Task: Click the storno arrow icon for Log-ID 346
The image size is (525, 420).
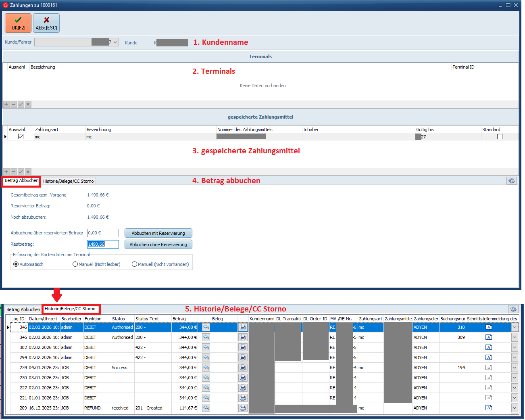Action: coord(206,327)
